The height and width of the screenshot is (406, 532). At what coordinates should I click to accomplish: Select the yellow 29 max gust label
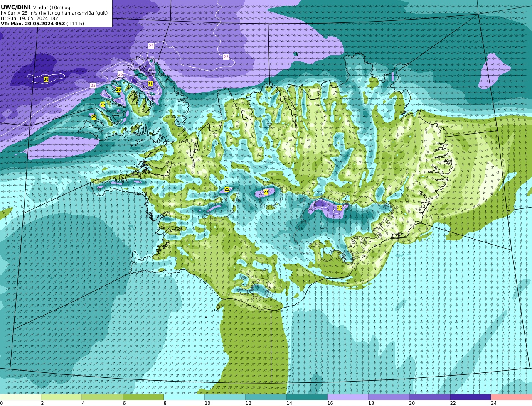(x=118, y=90)
